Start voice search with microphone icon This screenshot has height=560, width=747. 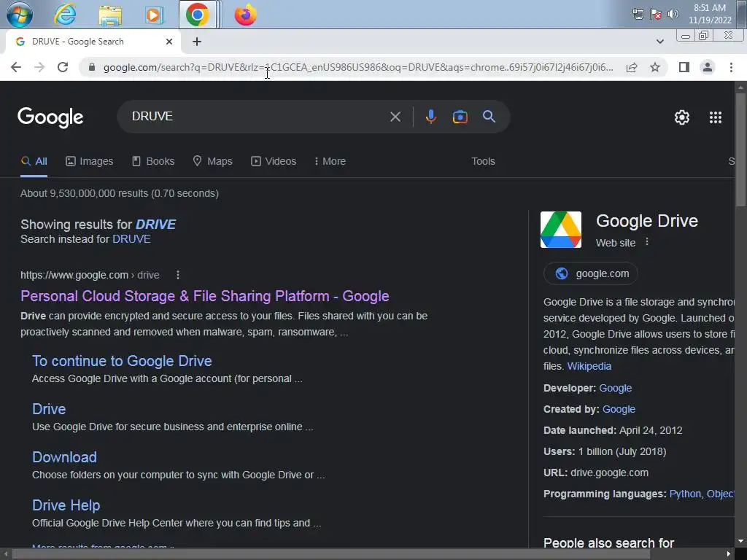[430, 117]
